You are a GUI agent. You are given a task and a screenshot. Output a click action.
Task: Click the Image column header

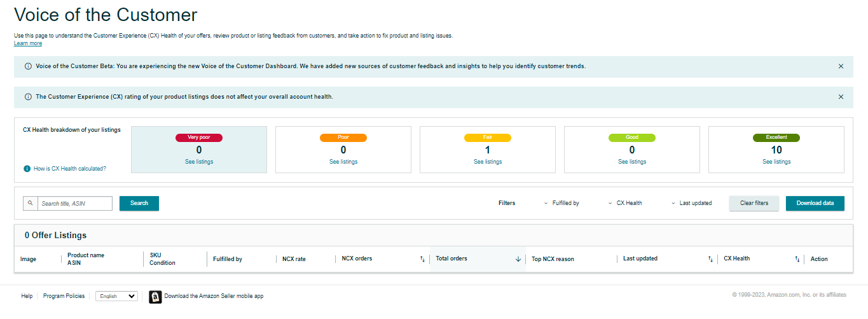[28, 259]
